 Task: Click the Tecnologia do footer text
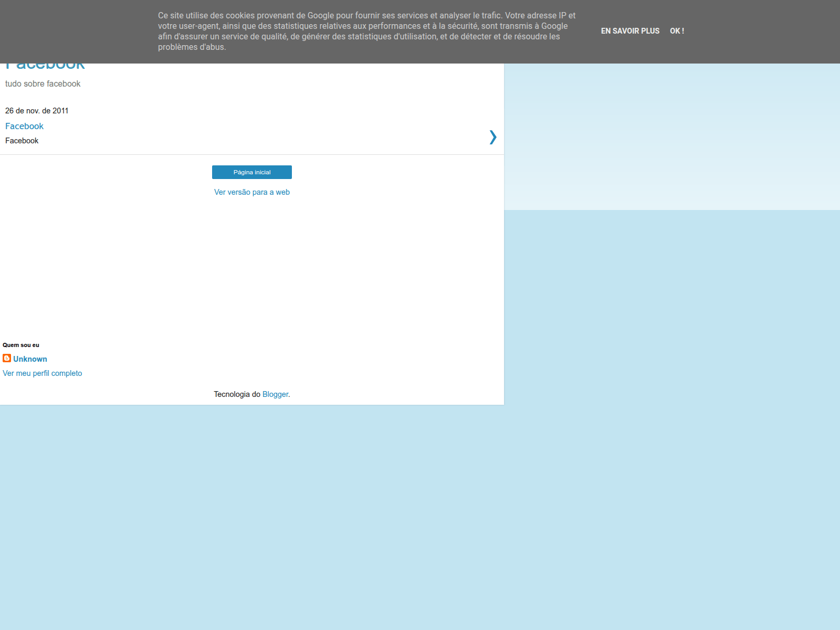tap(237, 394)
